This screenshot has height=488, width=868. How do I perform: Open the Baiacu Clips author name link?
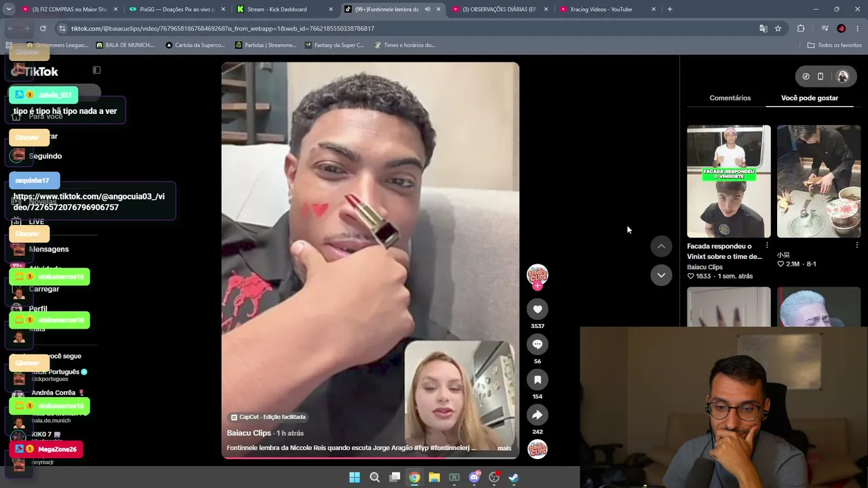249,433
